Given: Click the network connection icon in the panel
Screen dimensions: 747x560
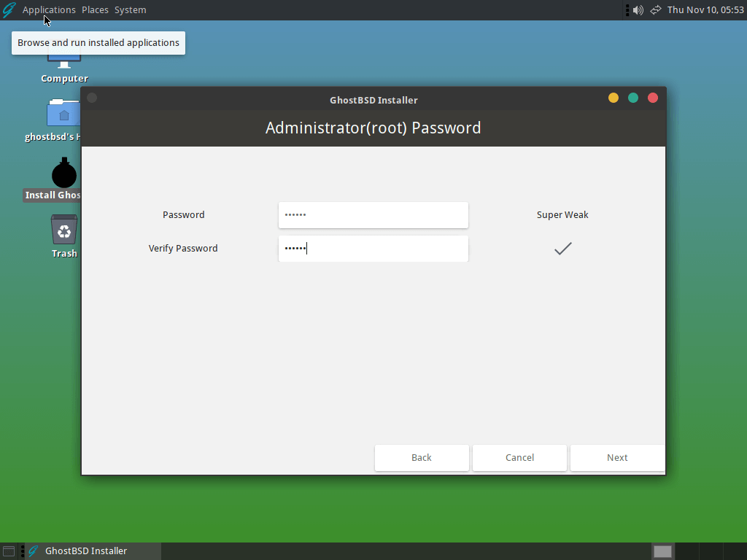Looking at the screenshot, I should click(x=655, y=9).
